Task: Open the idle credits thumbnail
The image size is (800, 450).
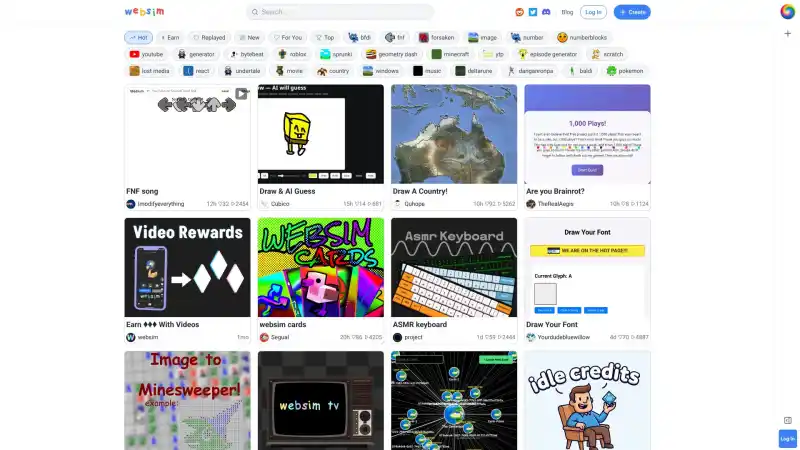Action: [587, 401]
